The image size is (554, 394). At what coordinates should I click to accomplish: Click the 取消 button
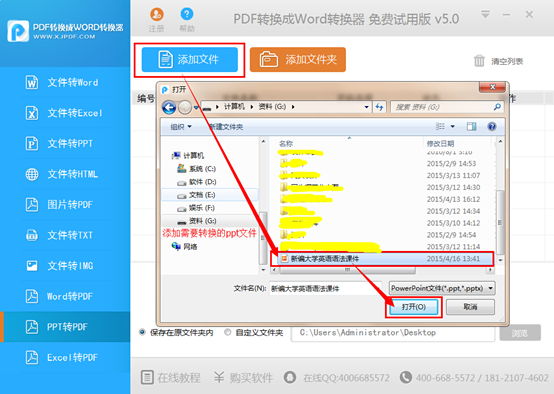click(x=470, y=307)
